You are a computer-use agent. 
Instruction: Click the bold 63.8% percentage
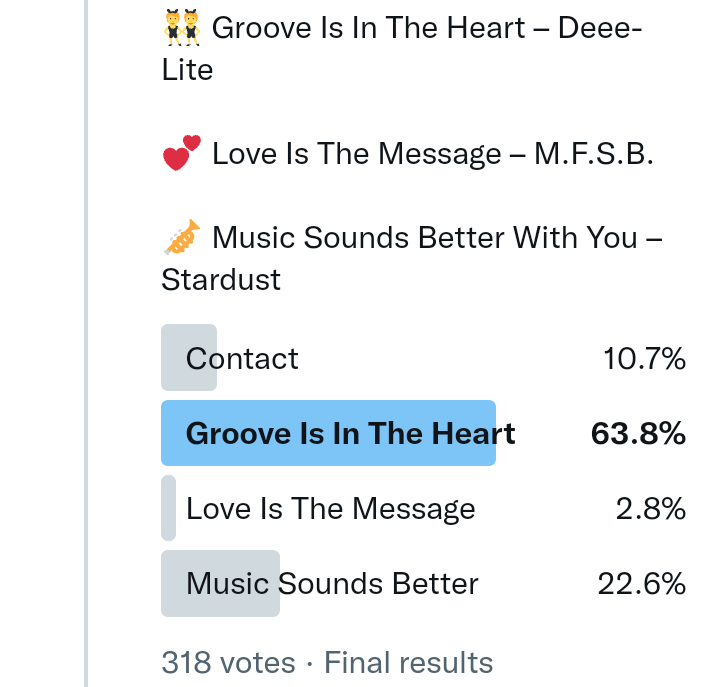click(638, 433)
